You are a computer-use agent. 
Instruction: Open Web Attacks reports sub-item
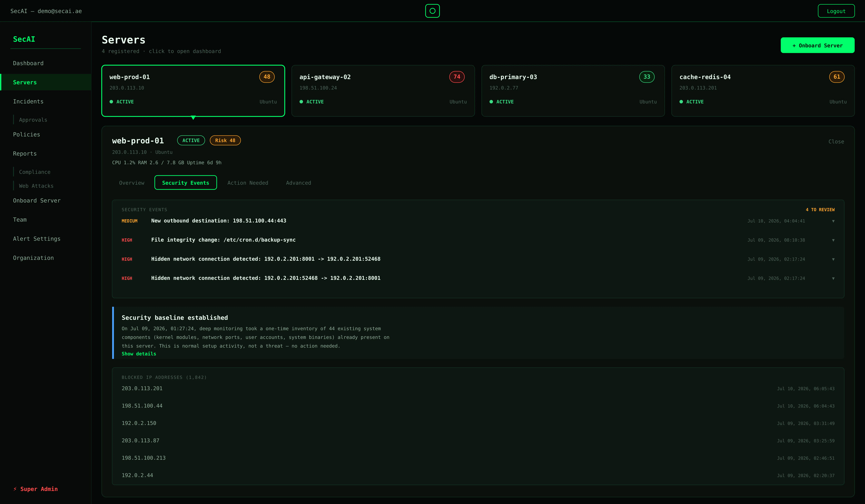(x=36, y=186)
